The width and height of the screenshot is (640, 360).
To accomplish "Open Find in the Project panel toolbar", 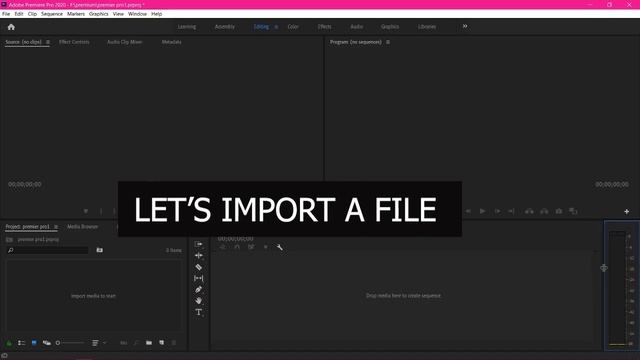I will (x=136, y=343).
